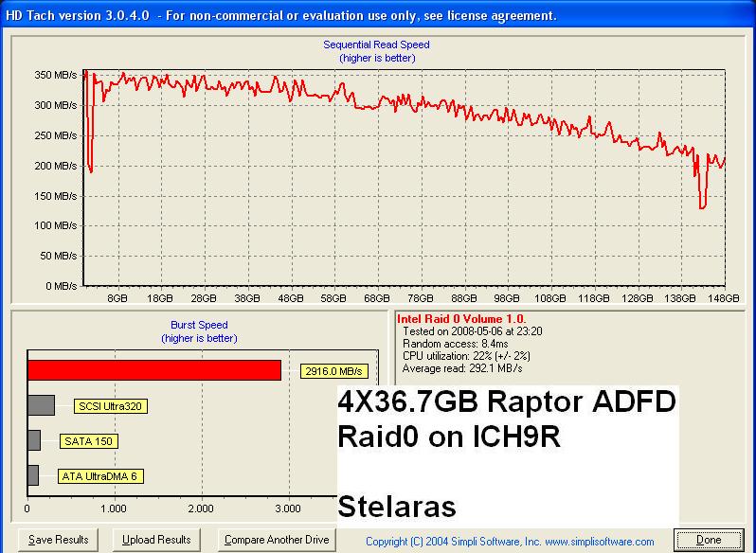Image resolution: width=756 pixels, height=553 pixels.
Task: Click the Upload Results button
Action: click(x=156, y=540)
